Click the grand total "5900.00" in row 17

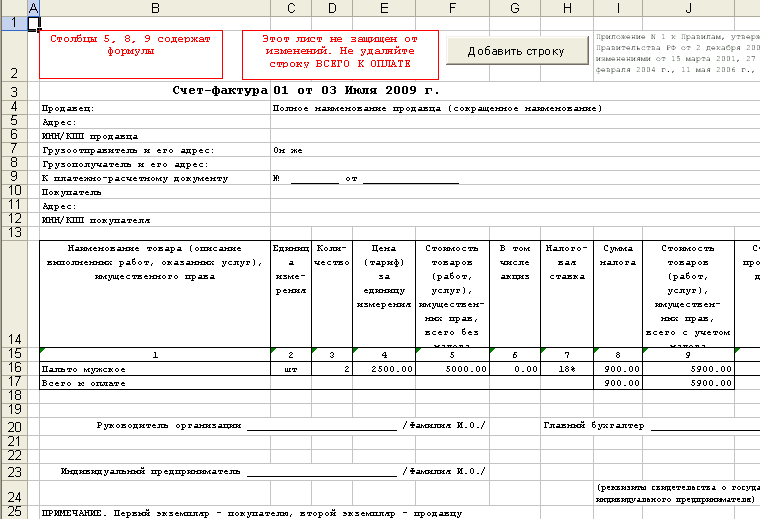(x=688, y=382)
